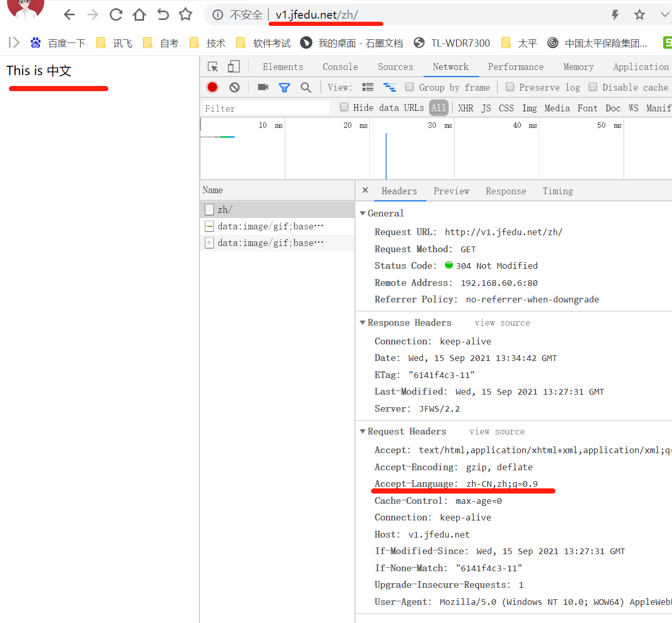Image resolution: width=672 pixels, height=623 pixels.
Task: Click the favorites star beside the home icon
Action: (x=185, y=15)
